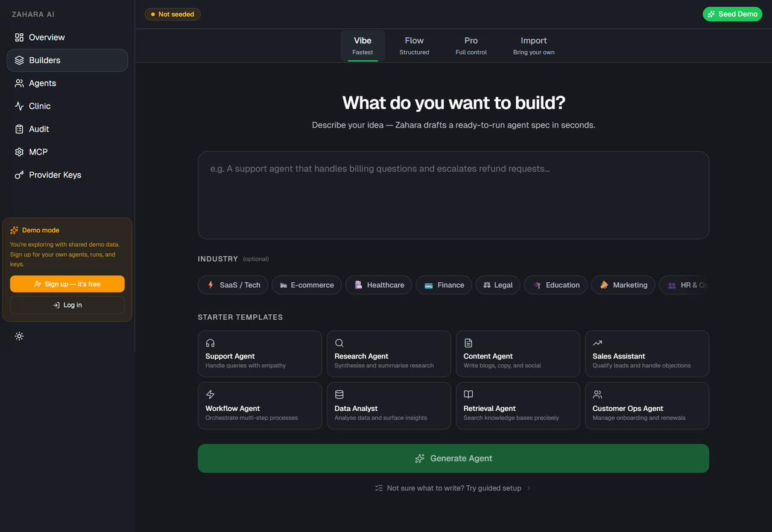Switch to the Vibe tab
This screenshot has height=532, width=772.
click(362, 46)
